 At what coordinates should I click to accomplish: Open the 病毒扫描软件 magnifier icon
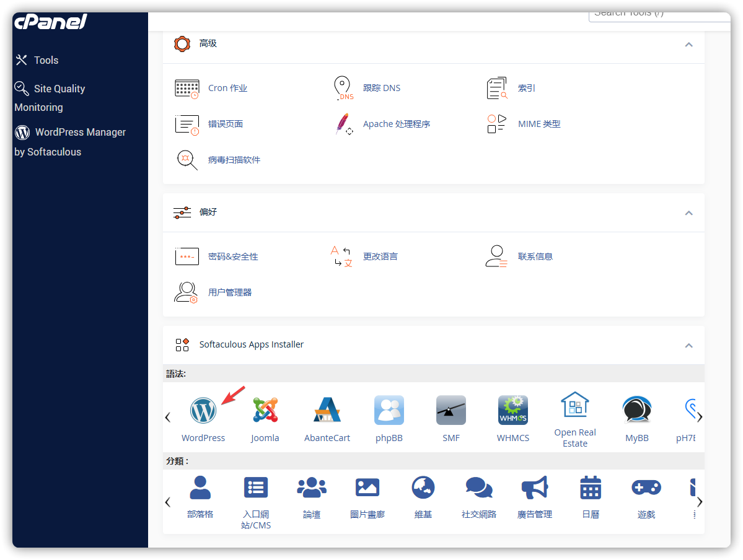(x=187, y=160)
